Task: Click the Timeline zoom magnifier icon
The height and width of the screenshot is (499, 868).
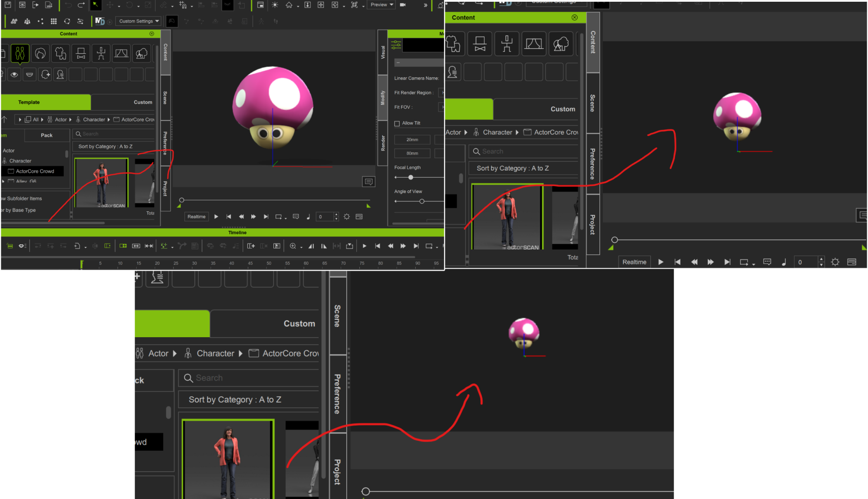Action: [293, 246]
